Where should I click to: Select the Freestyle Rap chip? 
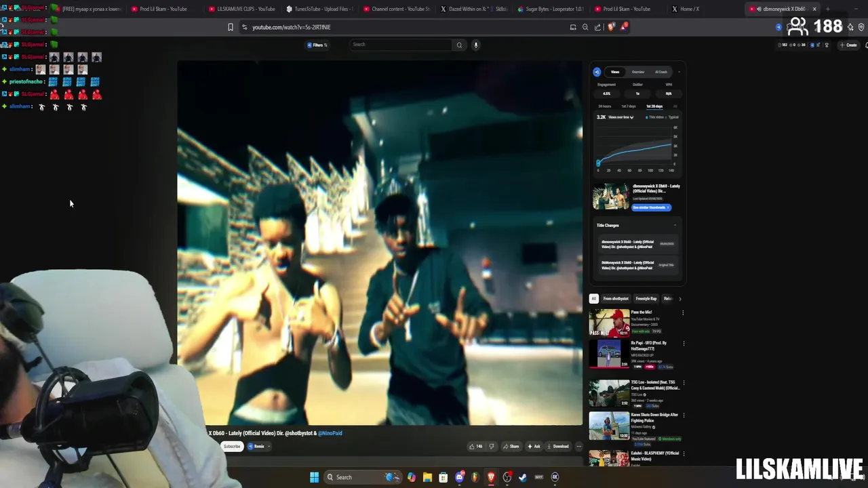pyautogui.click(x=646, y=298)
